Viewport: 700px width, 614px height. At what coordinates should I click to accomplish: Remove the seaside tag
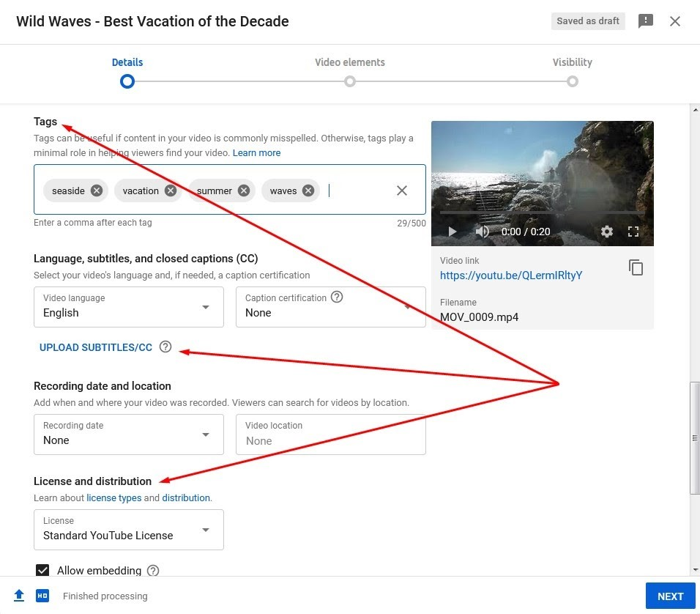tap(97, 191)
